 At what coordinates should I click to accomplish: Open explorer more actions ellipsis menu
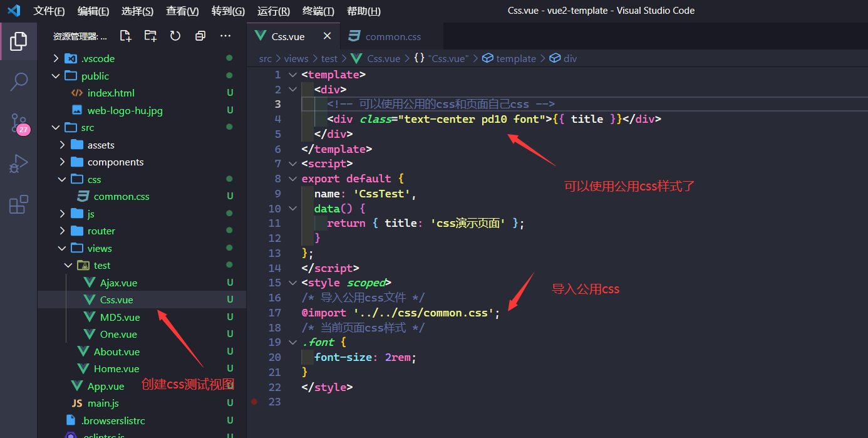point(225,36)
